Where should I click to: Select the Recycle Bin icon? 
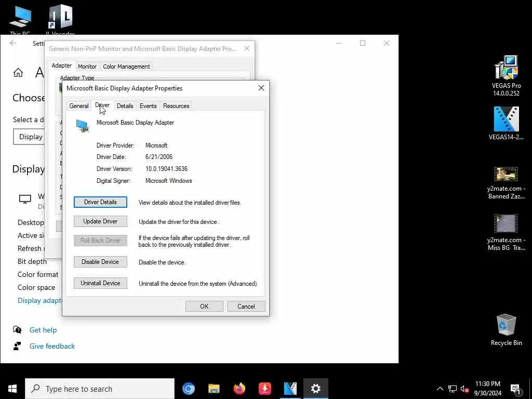coord(506,330)
